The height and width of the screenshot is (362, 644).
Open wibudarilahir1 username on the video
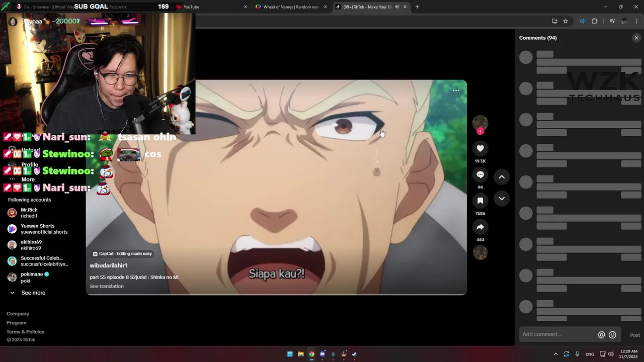tap(108, 265)
